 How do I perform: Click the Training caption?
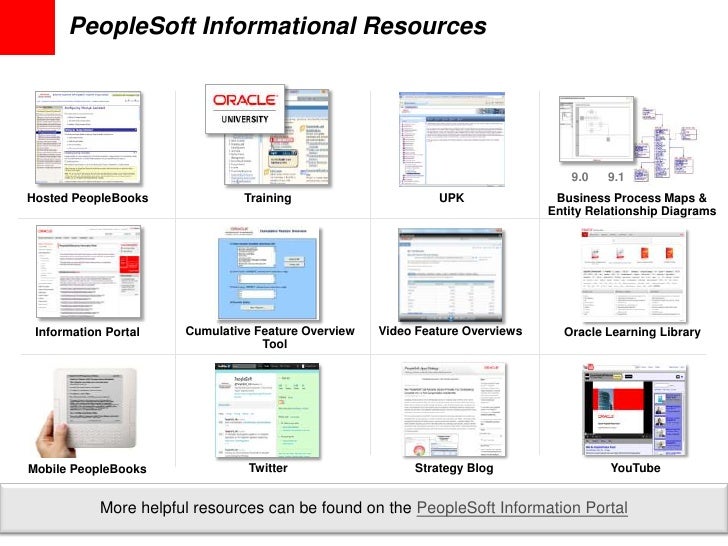click(x=268, y=198)
